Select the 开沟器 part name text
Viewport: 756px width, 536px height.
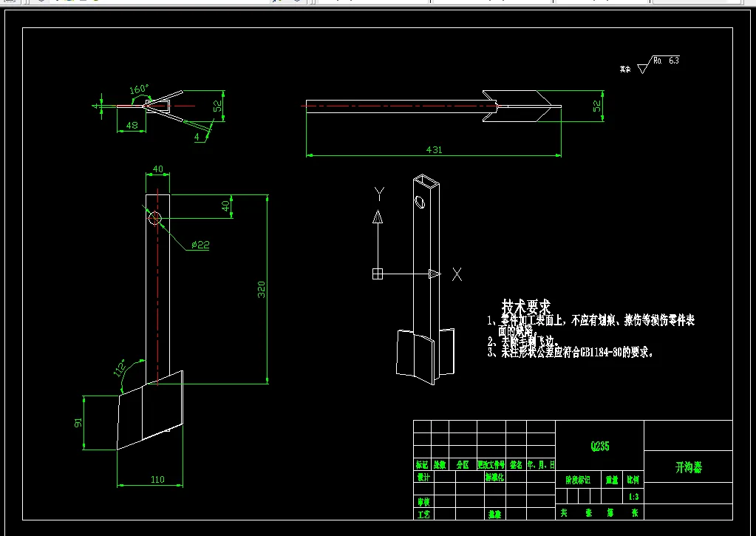point(689,467)
